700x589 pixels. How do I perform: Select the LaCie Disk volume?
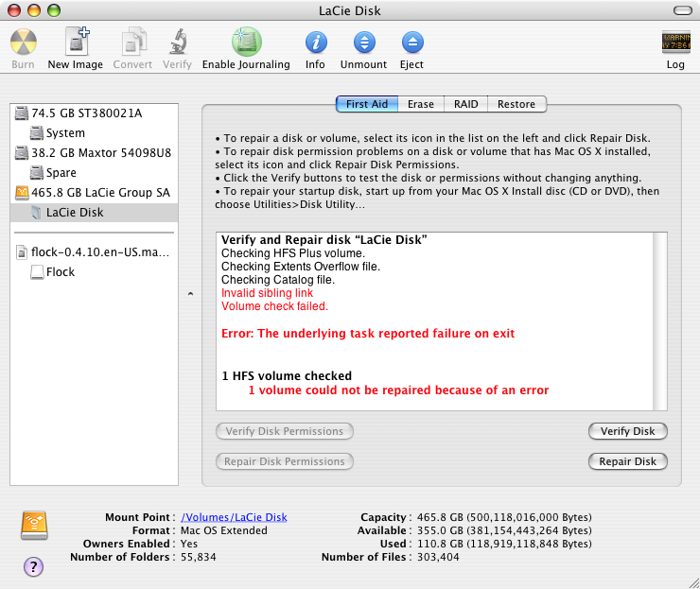tap(94, 213)
